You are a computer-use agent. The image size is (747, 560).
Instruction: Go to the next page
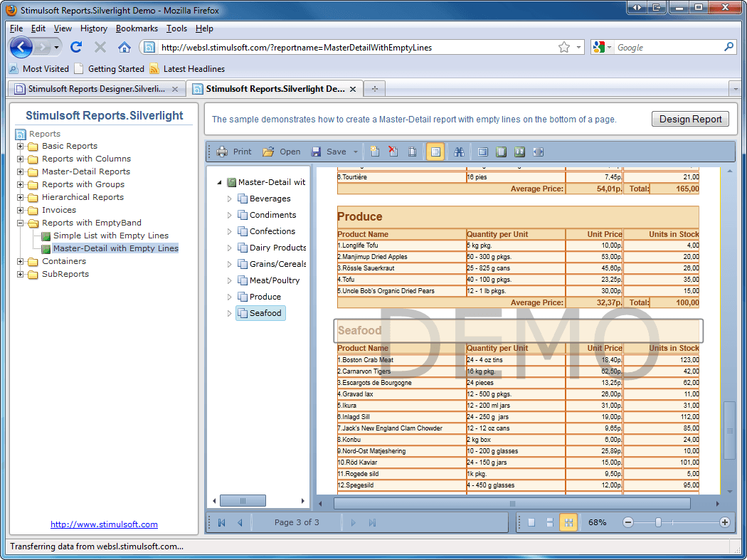[353, 523]
